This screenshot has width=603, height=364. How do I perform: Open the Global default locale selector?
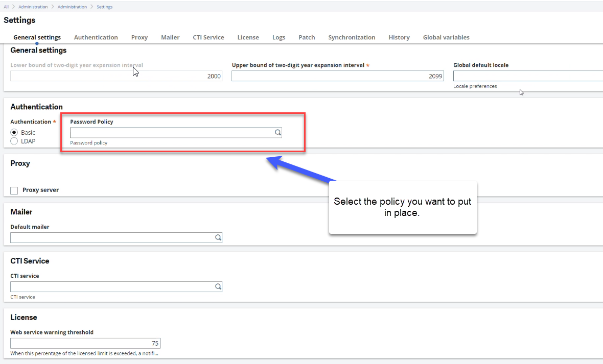526,76
